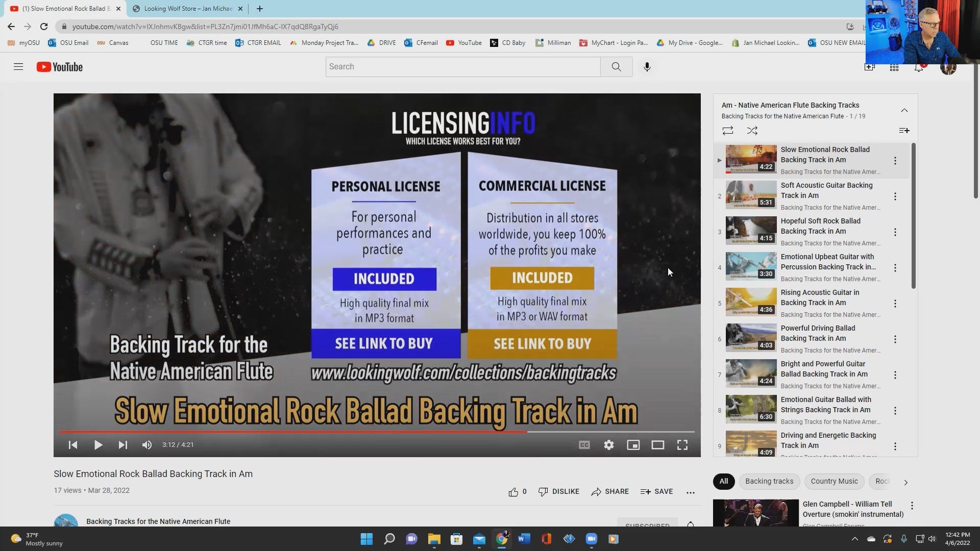Open the YouTube hamburger guide menu
The width and height of the screenshot is (980, 551).
(x=18, y=67)
